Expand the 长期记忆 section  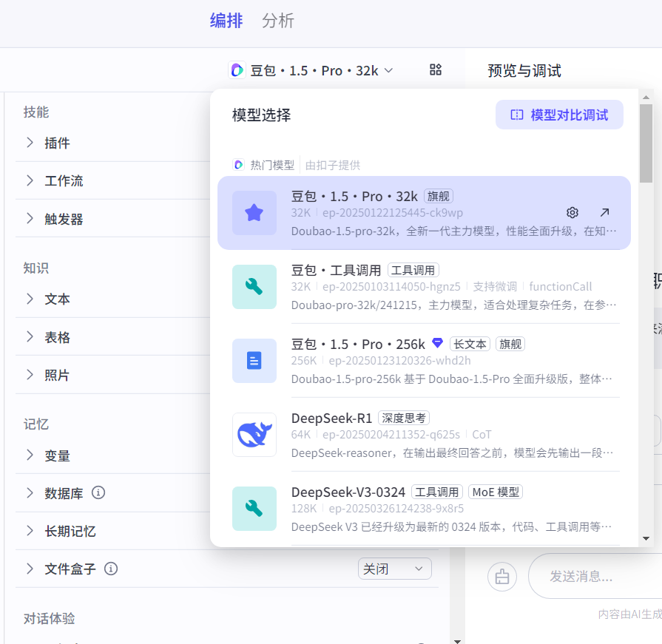pyautogui.click(x=30, y=531)
